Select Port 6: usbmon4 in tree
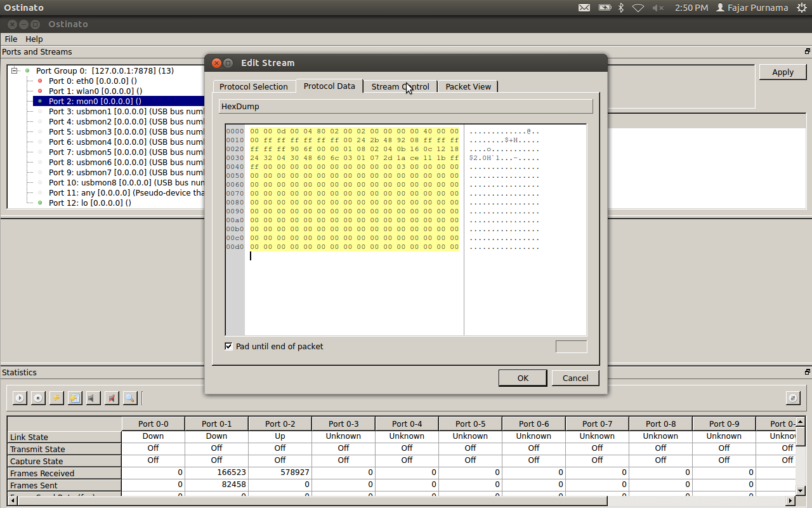The image size is (812, 508). (126, 142)
